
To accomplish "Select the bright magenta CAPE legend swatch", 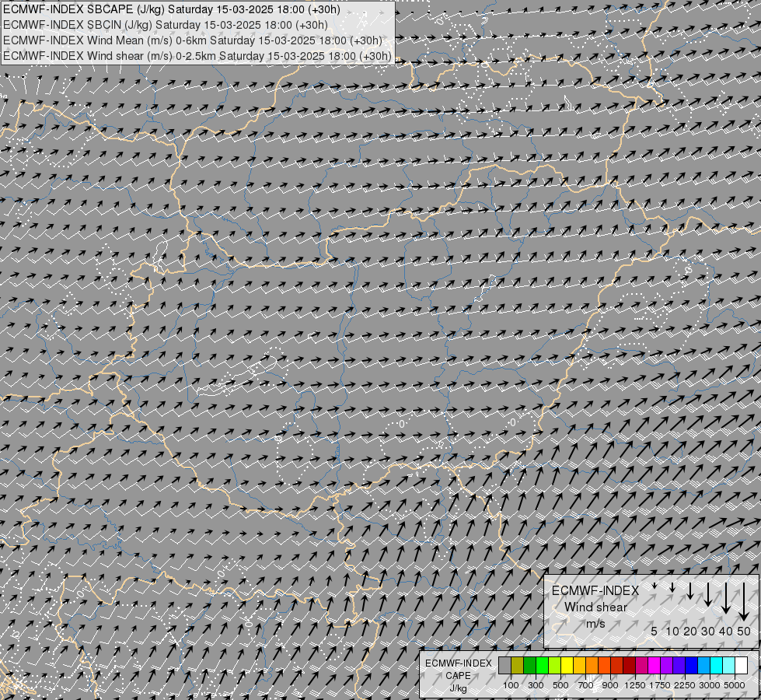I will (654, 665).
